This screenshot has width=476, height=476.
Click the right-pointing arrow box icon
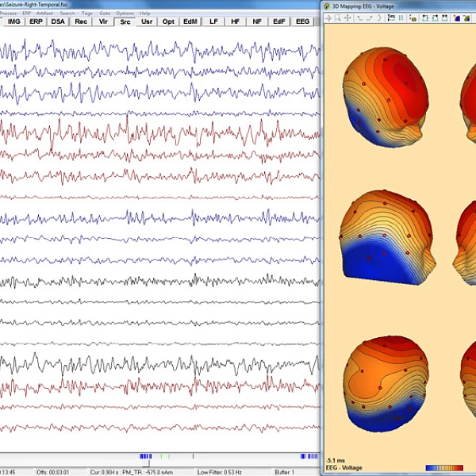coord(435,18)
